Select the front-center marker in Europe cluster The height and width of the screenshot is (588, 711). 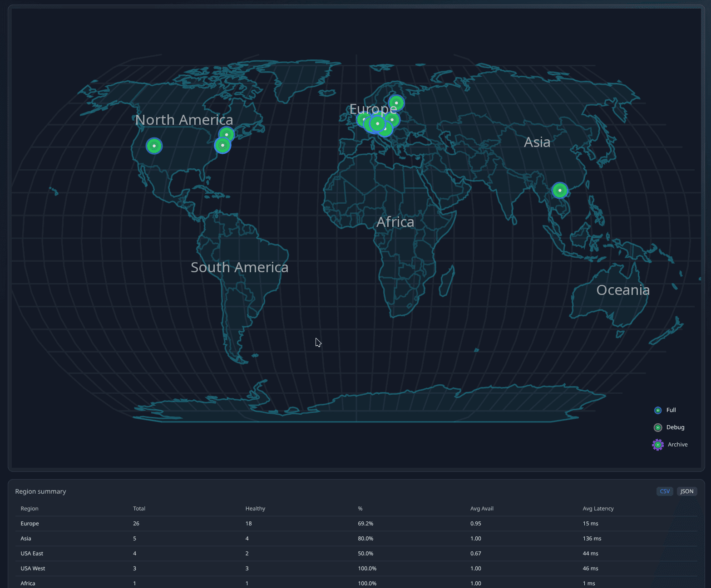[x=377, y=123]
